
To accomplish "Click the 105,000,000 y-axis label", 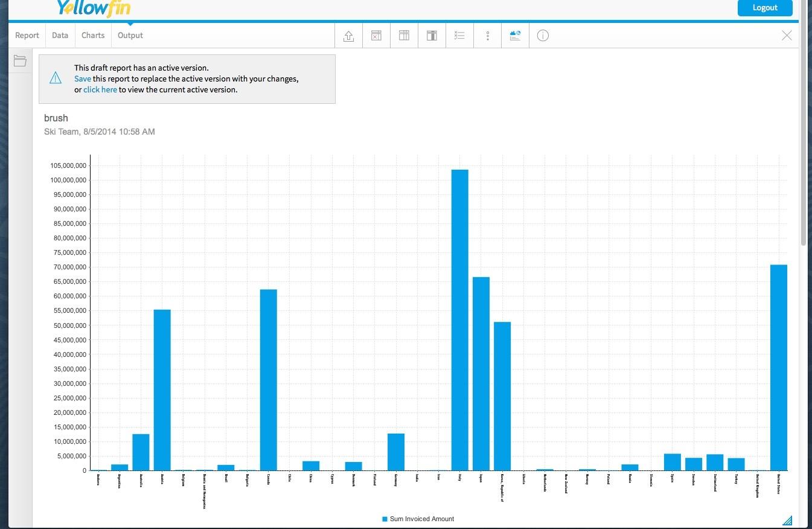I will click(68, 165).
